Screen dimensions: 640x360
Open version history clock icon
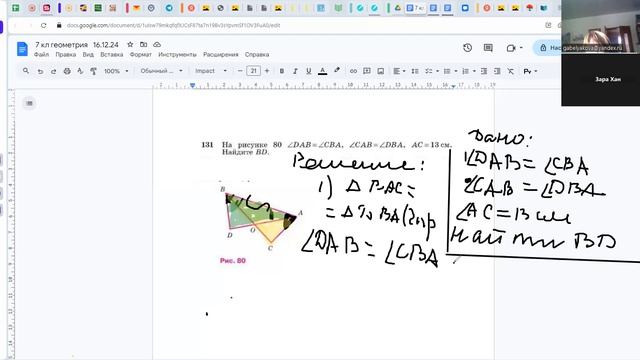tap(468, 48)
